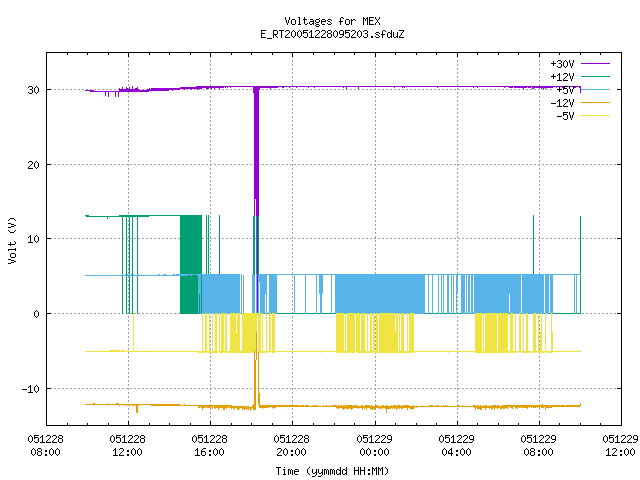
Task: Click the y-axis tick label 0
Action: coord(36,314)
